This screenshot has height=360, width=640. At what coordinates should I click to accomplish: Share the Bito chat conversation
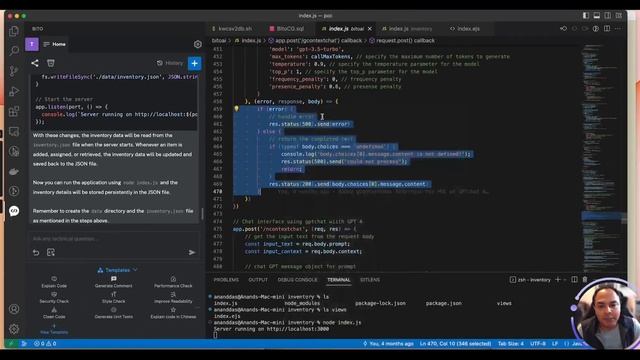tap(35, 63)
